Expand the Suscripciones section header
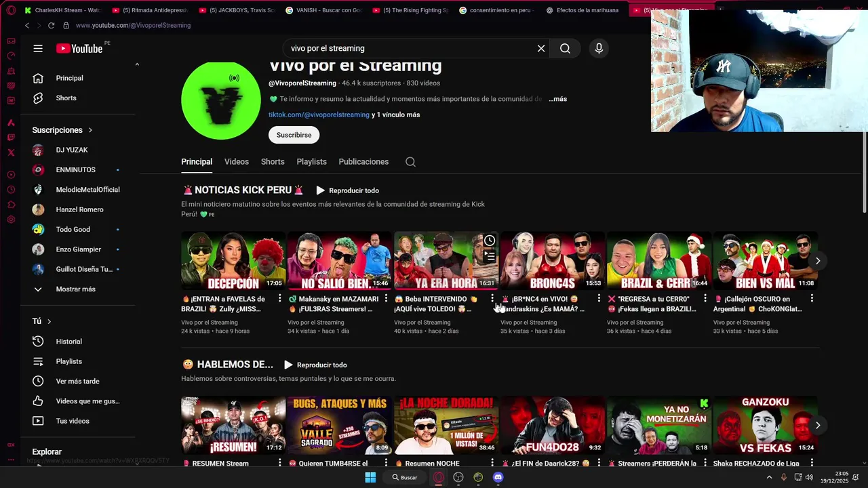 [62, 130]
